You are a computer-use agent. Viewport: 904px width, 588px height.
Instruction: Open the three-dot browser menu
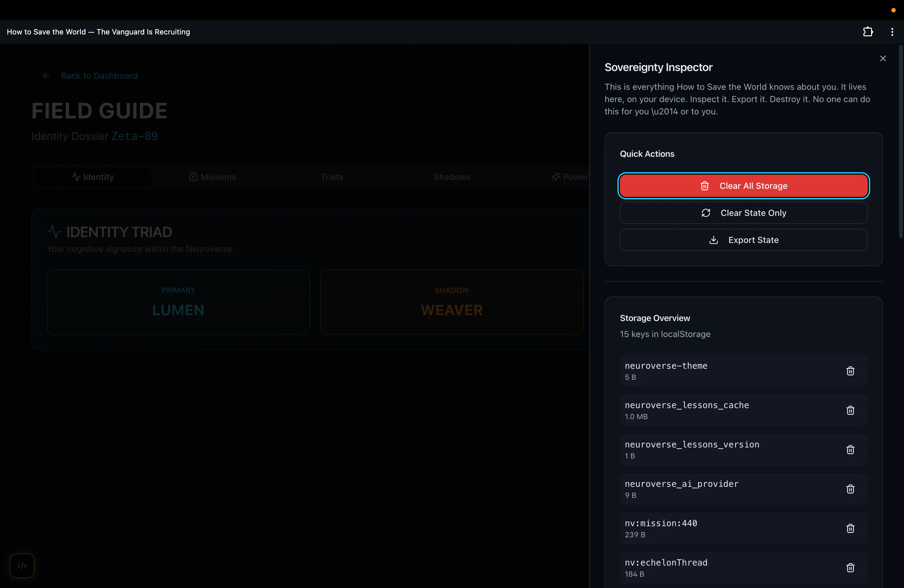tap(892, 32)
